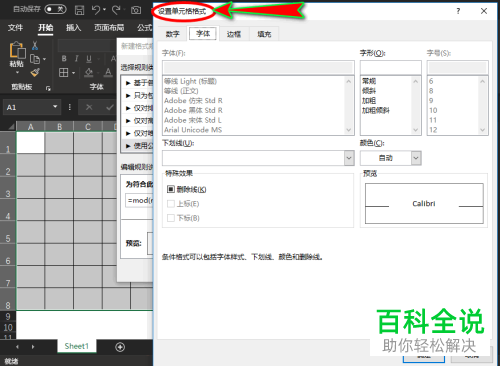Open the 文件 menu
Screen dimensions: 500x366
coord(16,27)
